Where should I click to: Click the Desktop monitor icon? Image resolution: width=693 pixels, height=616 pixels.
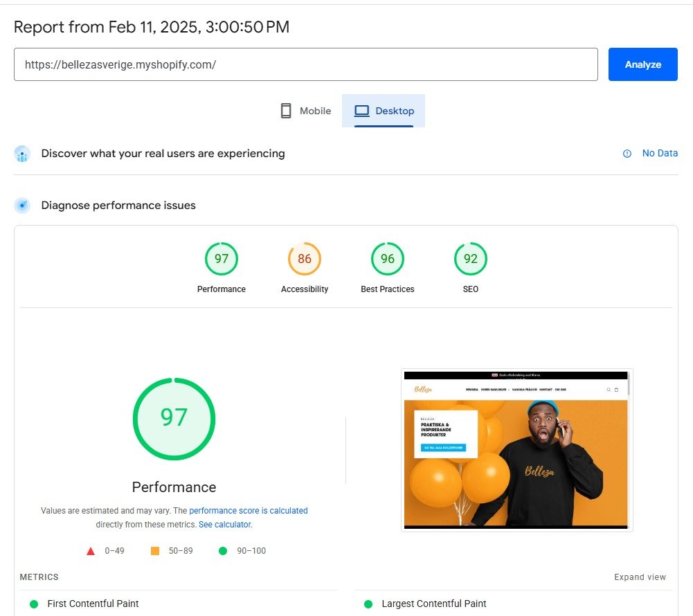pyautogui.click(x=361, y=109)
